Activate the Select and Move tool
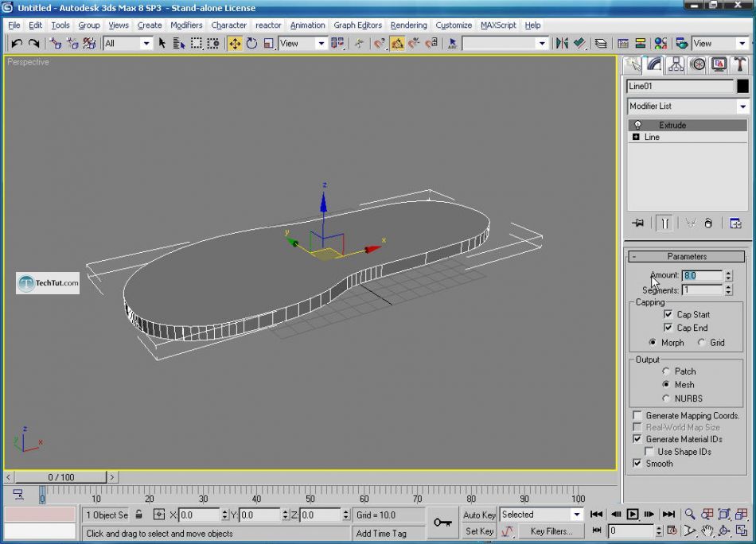Viewport: 756px width, 544px height. 235,44
